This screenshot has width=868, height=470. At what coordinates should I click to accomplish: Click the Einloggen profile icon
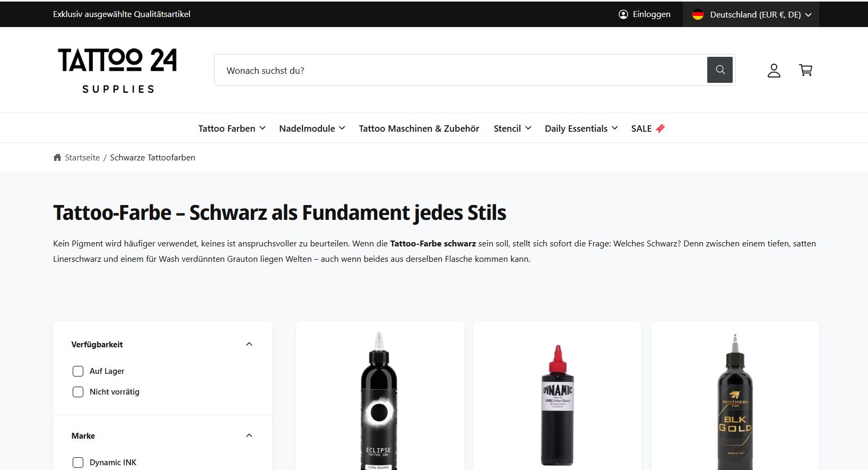pos(623,14)
